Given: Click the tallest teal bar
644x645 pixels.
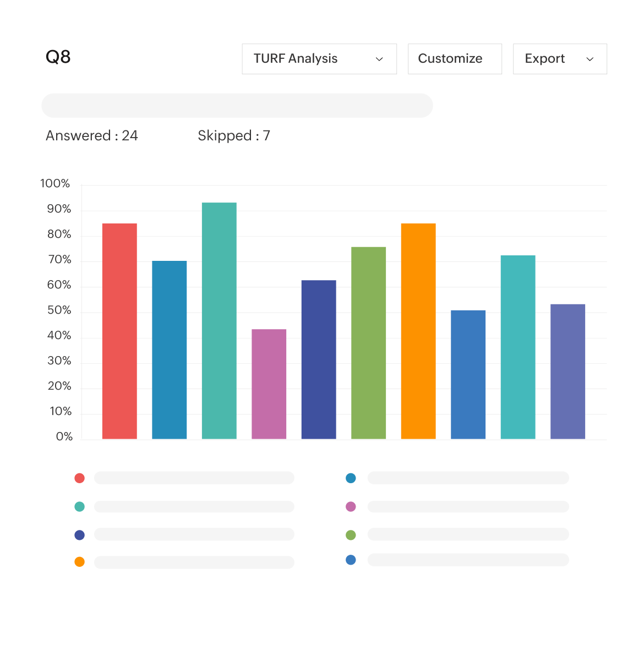Looking at the screenshot, I should (219, 319).
